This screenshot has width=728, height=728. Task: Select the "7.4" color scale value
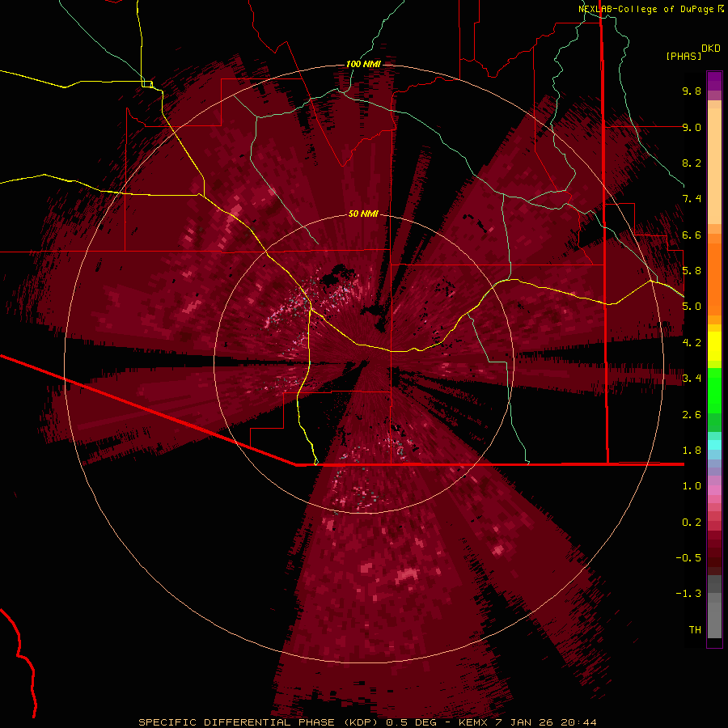[692, 199]
